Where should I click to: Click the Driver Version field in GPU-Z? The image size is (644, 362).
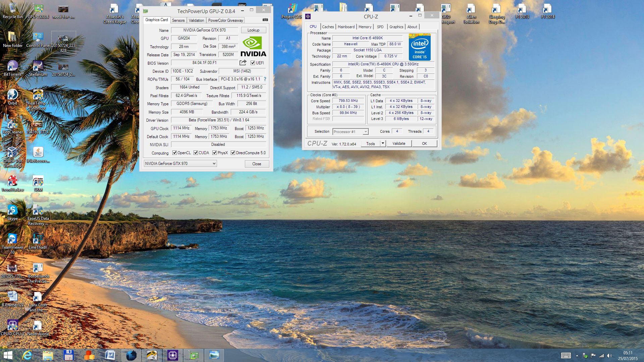click(x=218, y=120)
